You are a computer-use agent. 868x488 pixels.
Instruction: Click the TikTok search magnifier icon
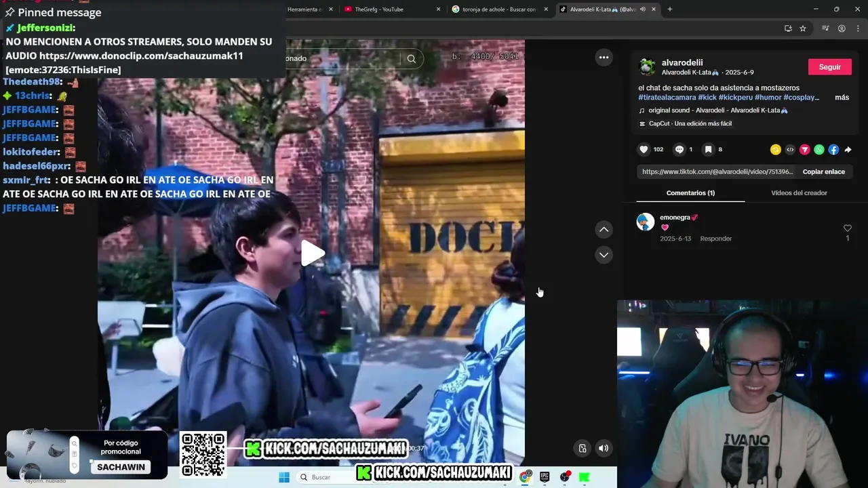[411, 59]
